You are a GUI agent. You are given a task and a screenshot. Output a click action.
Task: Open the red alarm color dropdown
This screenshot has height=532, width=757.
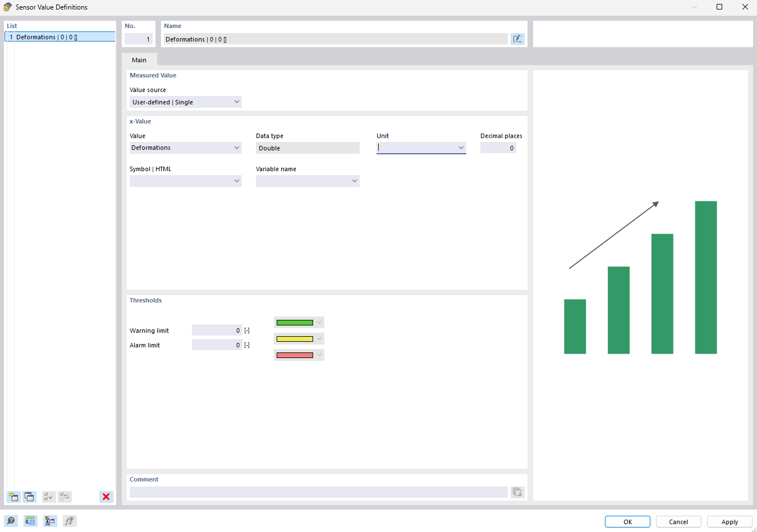pos(299,355)
